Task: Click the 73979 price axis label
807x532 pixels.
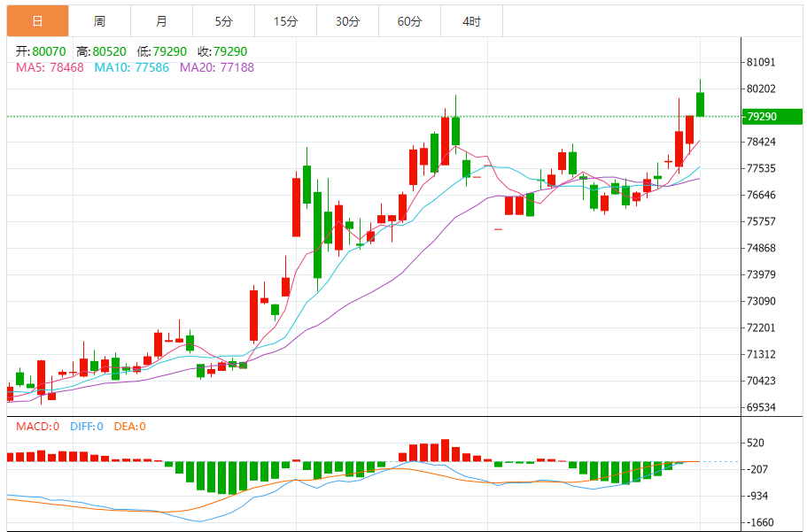Action: click(x=761, y=274)
